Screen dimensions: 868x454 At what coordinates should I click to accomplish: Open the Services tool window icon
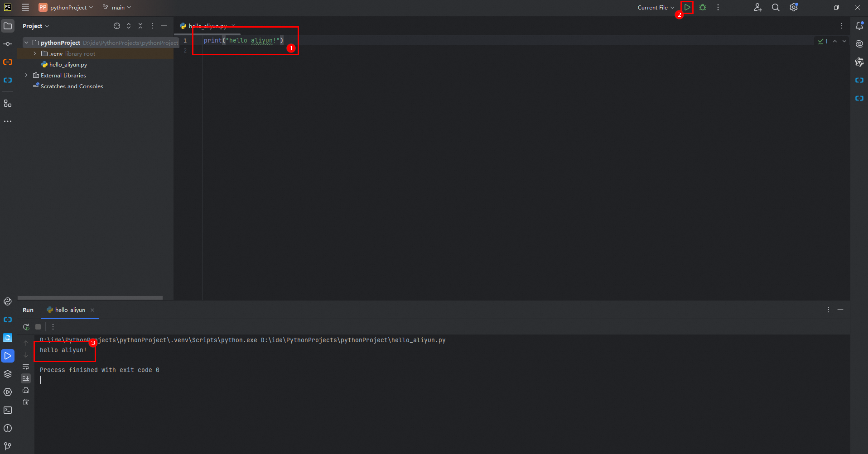(x=8, y=392)
